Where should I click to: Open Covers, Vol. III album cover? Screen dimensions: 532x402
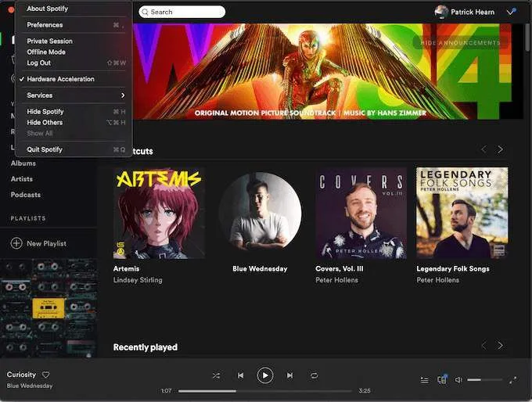(361, 213)
